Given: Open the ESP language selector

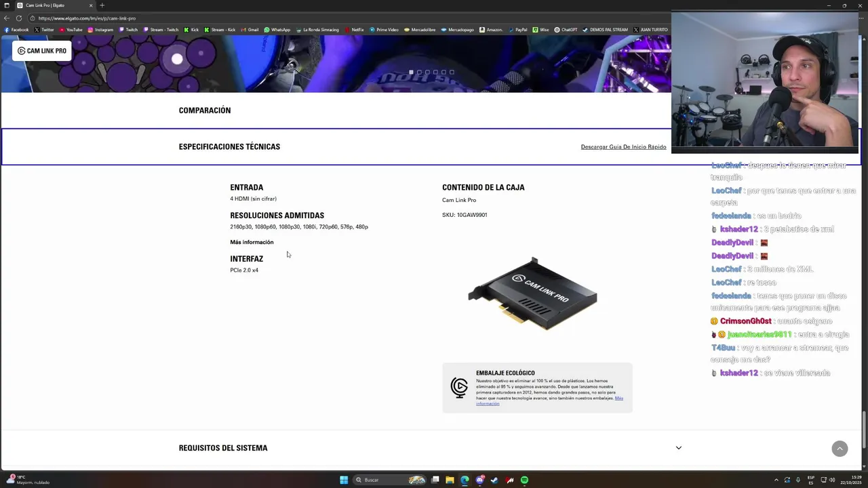Looking at the screenshot, I should coord(811,480).
